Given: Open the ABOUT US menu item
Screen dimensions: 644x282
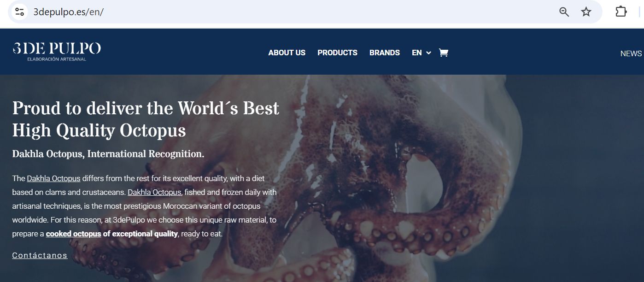Looking at the screenshot, I should point(287,53).
